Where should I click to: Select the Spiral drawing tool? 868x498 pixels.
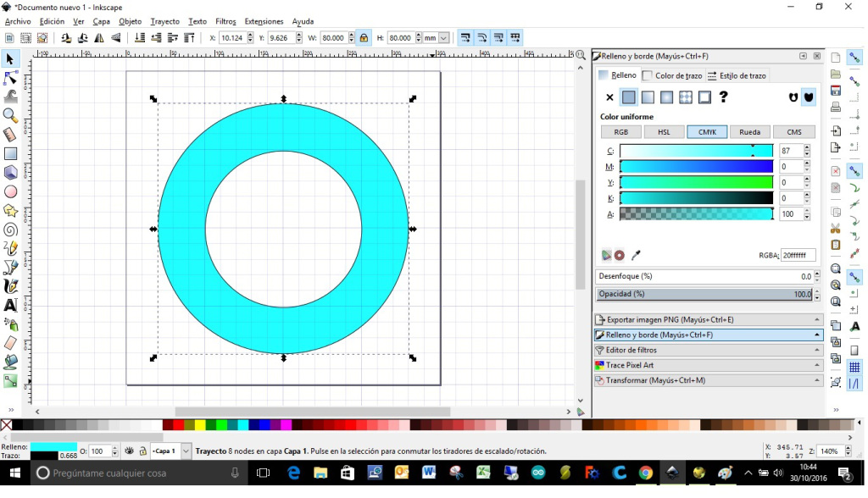[10, 230]
